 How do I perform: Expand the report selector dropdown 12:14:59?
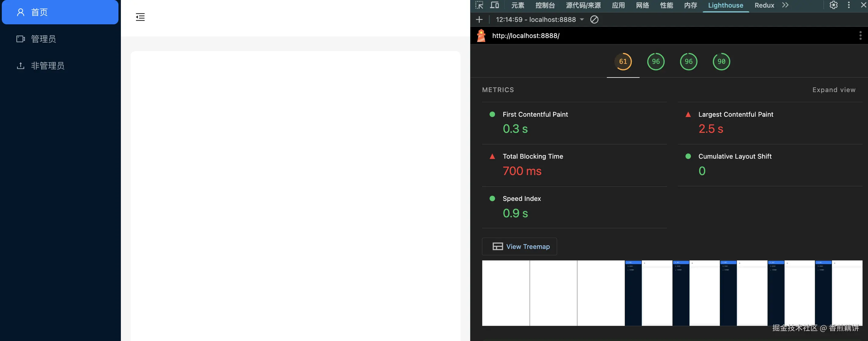(539, 19)
